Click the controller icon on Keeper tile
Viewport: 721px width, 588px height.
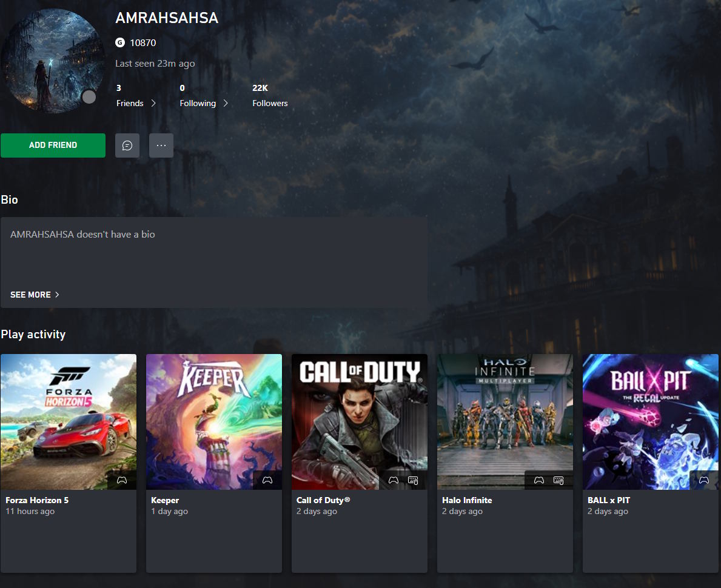click(267, 480)
